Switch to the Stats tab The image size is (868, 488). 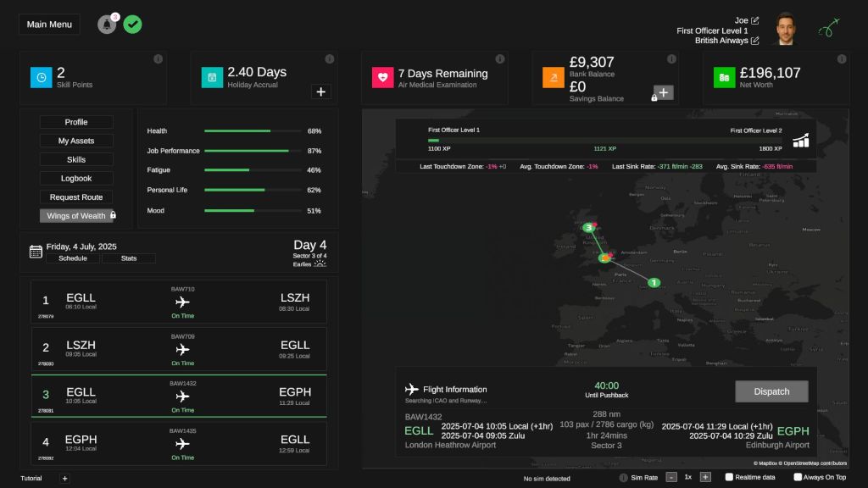tap(129, 258)
